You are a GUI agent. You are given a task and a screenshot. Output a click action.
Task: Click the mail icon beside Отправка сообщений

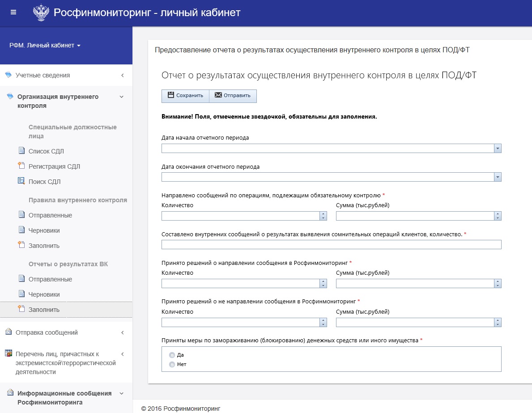(x=9, y=332)
